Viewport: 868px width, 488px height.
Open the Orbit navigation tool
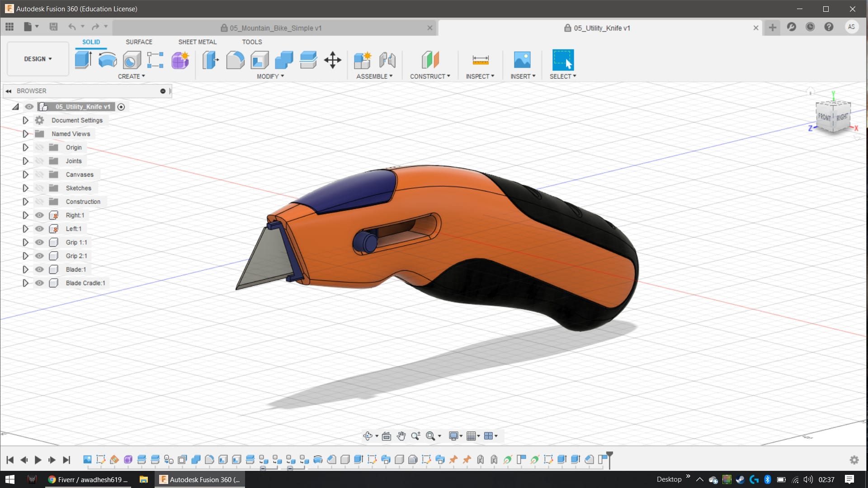point(368,436)
